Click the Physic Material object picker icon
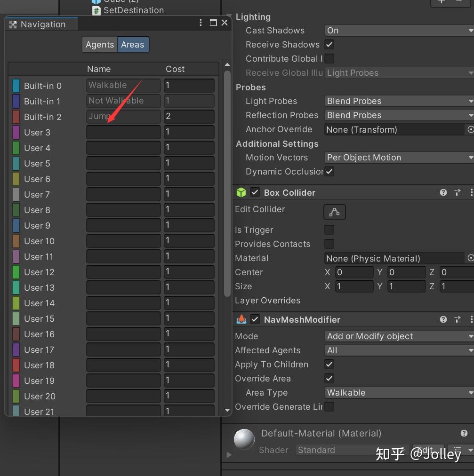The image size is (474, 476). 470,258
